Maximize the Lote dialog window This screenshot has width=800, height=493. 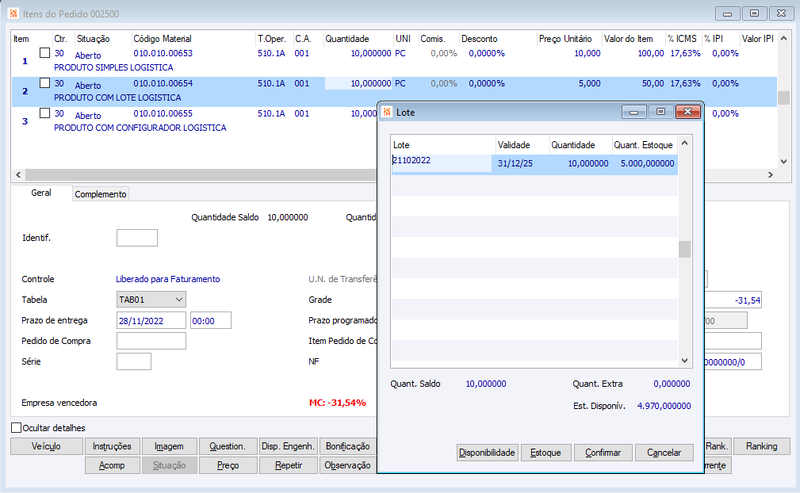(x=661, y=112)
